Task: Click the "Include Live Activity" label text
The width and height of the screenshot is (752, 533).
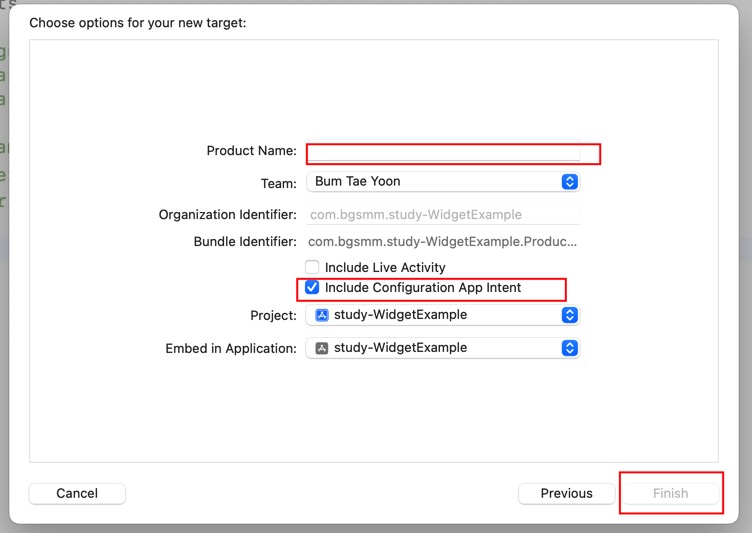Action: [x=385, y=268]
